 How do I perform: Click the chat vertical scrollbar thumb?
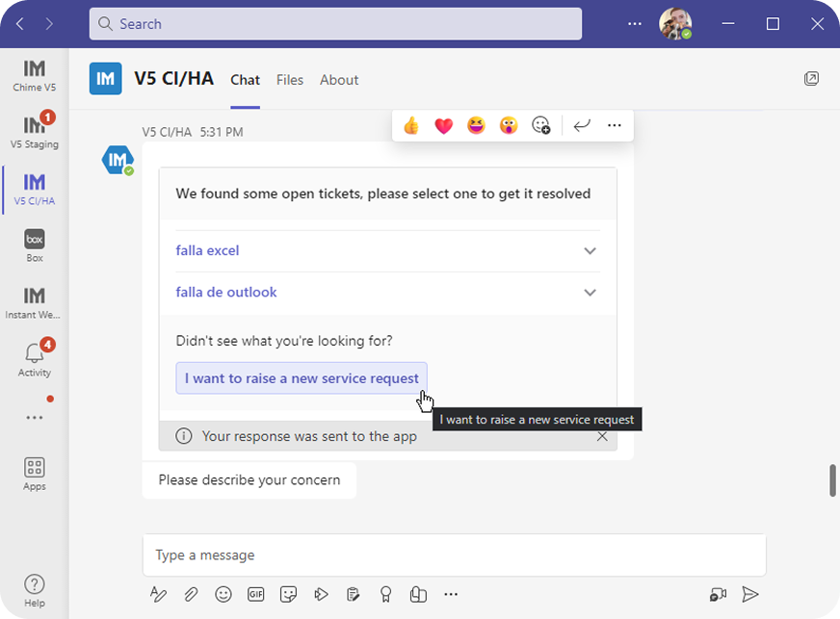832,480
